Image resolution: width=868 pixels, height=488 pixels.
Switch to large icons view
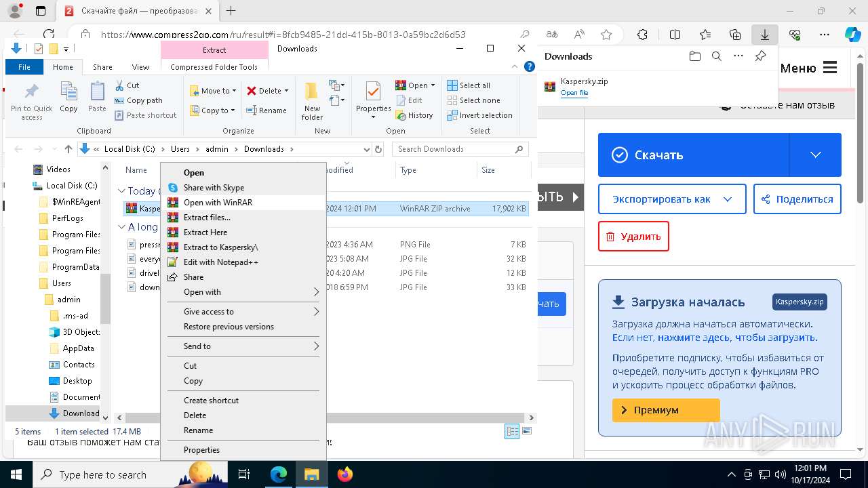click(x=527, y=431)
